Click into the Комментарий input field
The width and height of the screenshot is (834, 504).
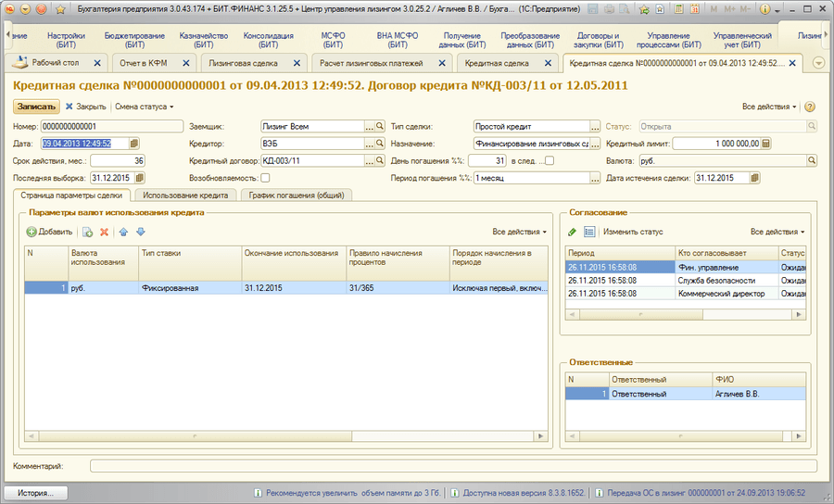(453, 466)
